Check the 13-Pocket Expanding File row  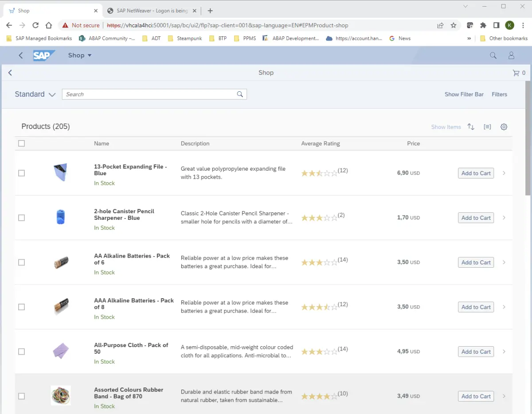click(22, 173)
